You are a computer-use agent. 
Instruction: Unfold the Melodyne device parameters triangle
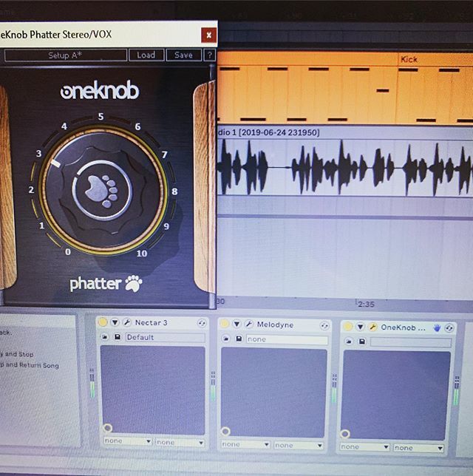[x=236, y=324]
